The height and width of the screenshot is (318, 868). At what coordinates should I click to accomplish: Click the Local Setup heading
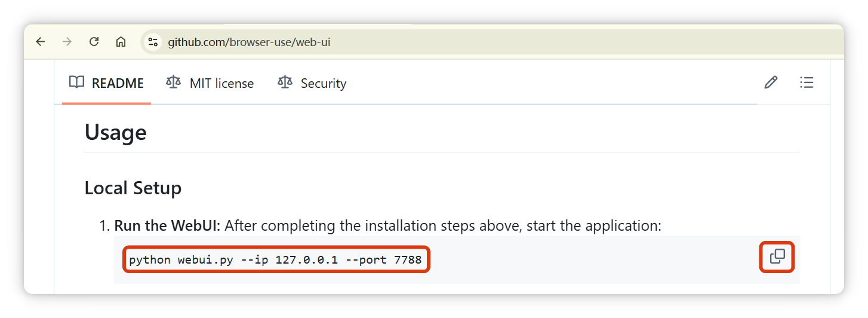tap(133, 188)
